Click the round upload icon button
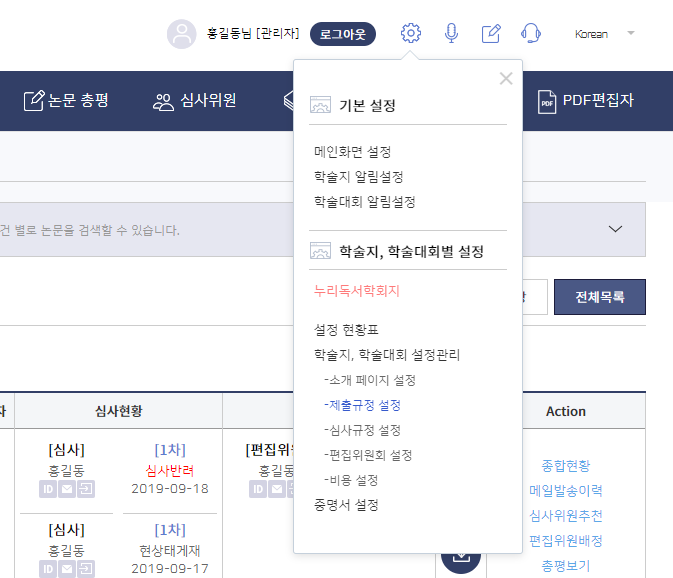The height and width of the screenshot is (578, 673). pyautogui.click(x=461, y=557)
